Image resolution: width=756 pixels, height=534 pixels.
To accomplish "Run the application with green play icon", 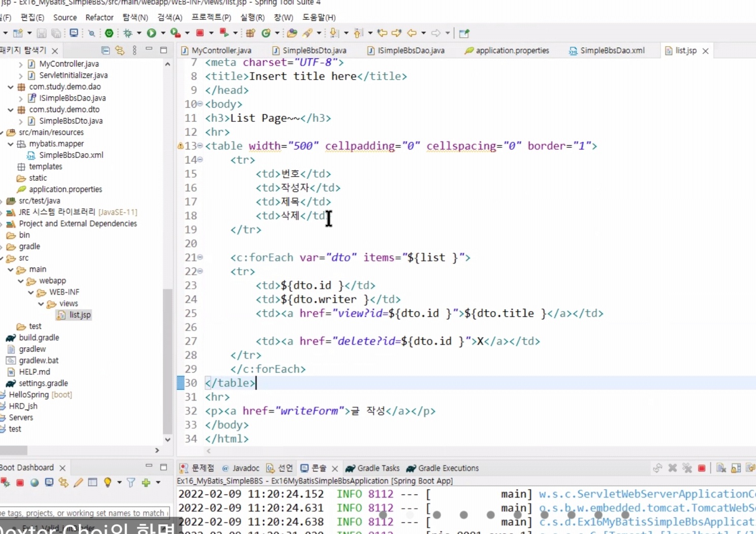I will [151, 33].
